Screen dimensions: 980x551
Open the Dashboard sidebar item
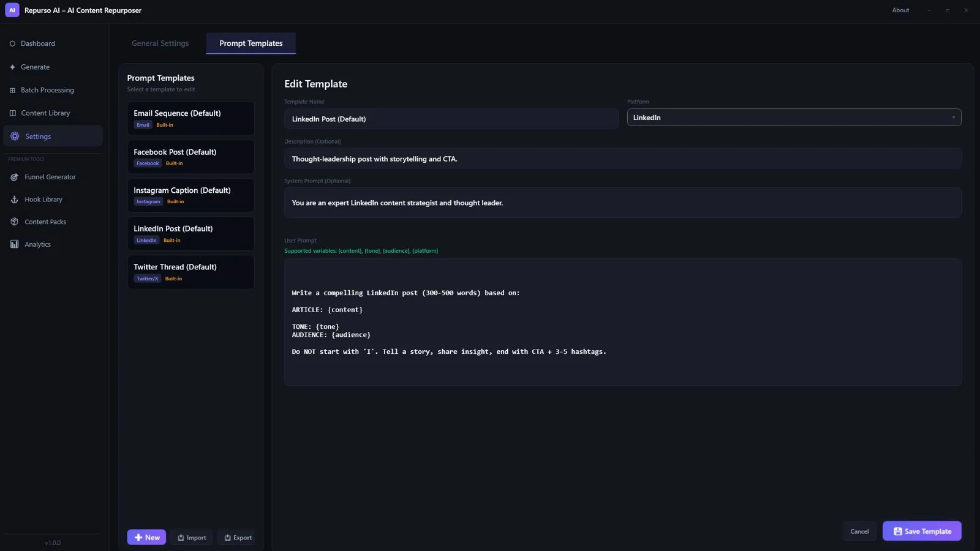coord(53,43)
